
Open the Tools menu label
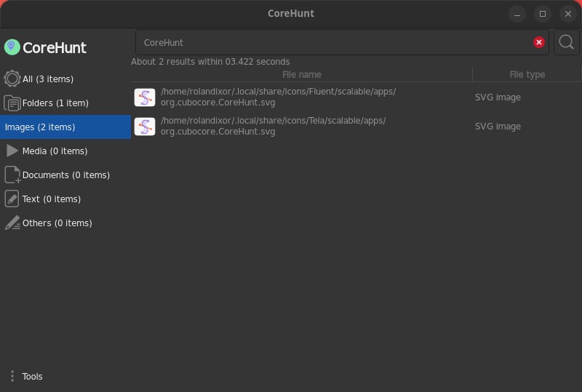pos(32,377)
